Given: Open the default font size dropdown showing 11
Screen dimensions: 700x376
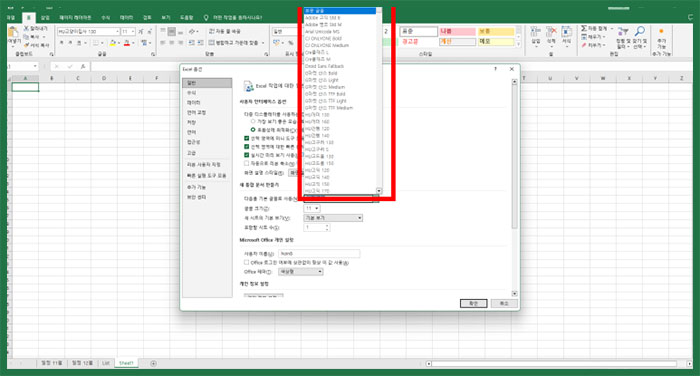Looking at the screenshot, I should click(312, 209).
